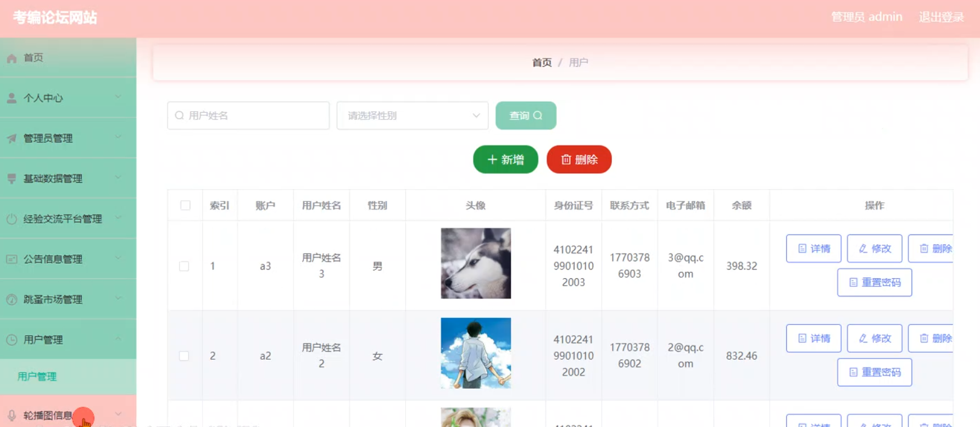This screenshot has width=980, height=427.
Task: Select the checkbox for row a3
Action: click(184, 266)
